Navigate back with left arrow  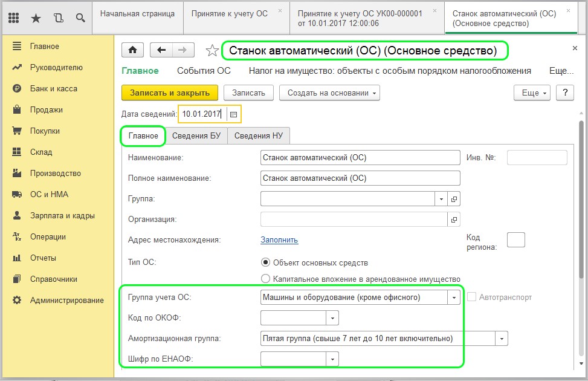161,50
